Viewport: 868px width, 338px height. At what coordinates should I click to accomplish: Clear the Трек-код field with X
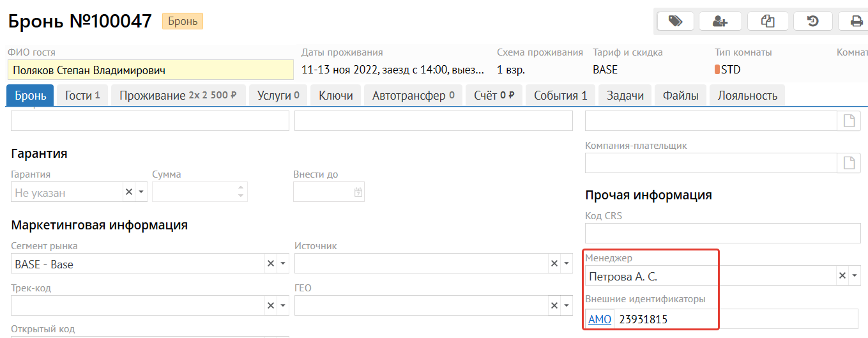click(271, 305)
